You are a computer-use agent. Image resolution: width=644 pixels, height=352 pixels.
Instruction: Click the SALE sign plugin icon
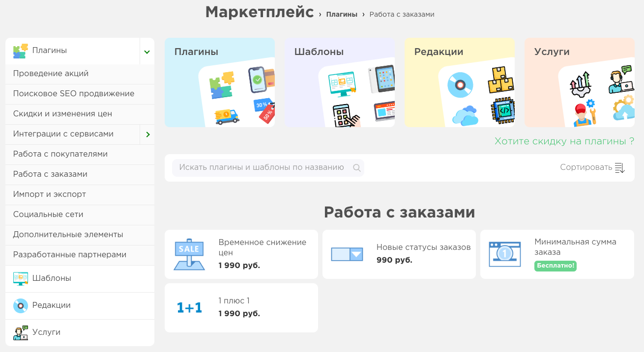tap(189, 254)
